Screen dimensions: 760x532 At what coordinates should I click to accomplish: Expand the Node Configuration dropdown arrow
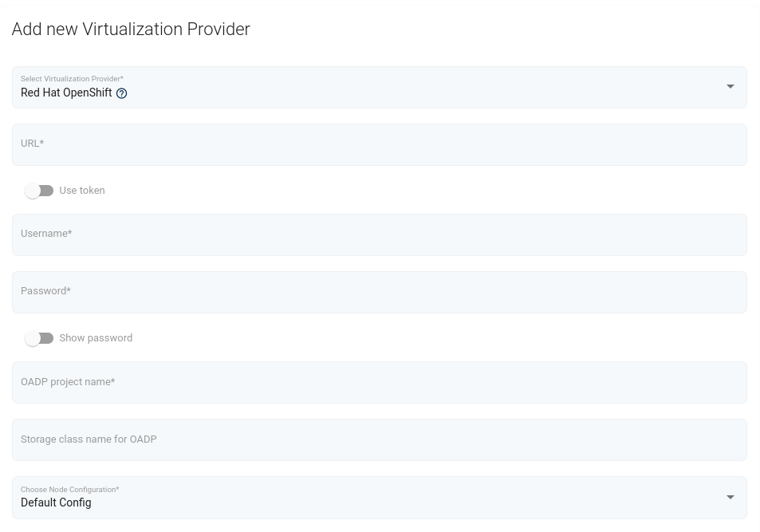730,498
